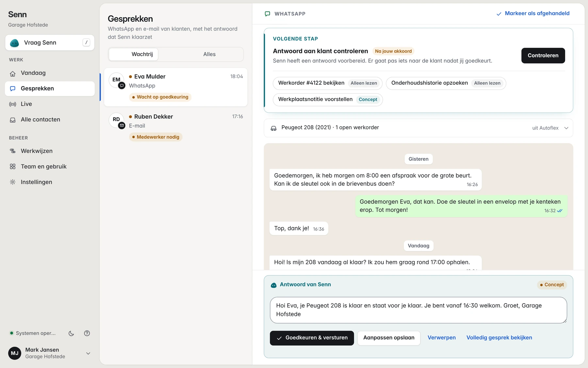Click Goedkeuren & versturen

coord(312,338)
